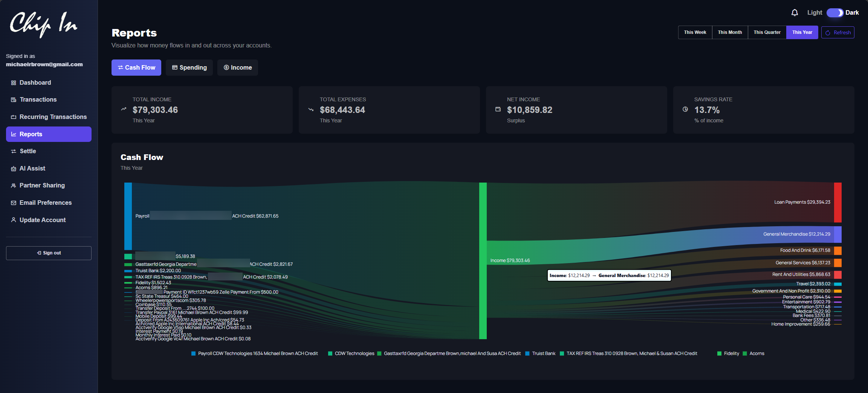This screenshot has height=393, width=868.
Task: Click the General Services orange bar
Action: (837, 263)
